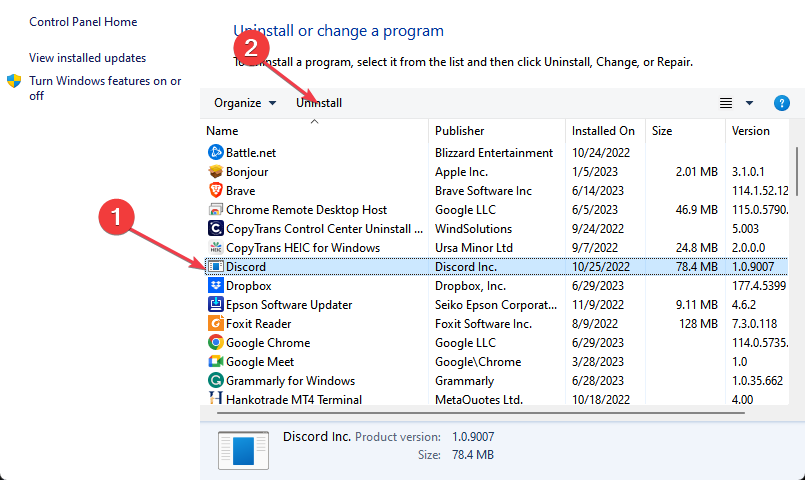Screen dimensions: 805x480
Task: Open Control Panel Home link
Action: tap(83, 22)
